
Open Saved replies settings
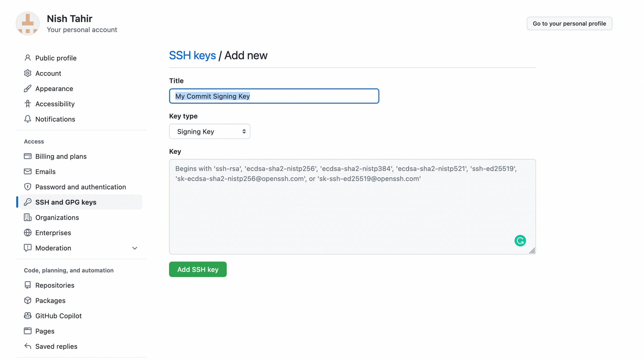coord(56,346)
